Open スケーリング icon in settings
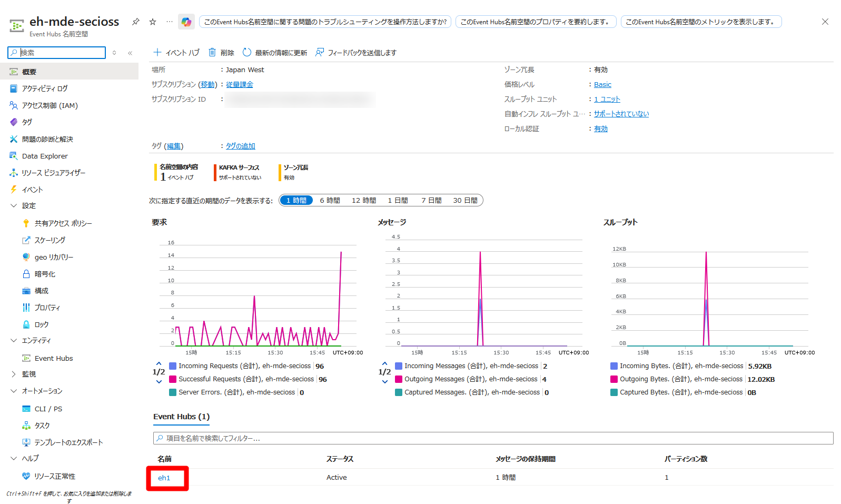Screen dimensions: 841x504 tap(26, 240)
